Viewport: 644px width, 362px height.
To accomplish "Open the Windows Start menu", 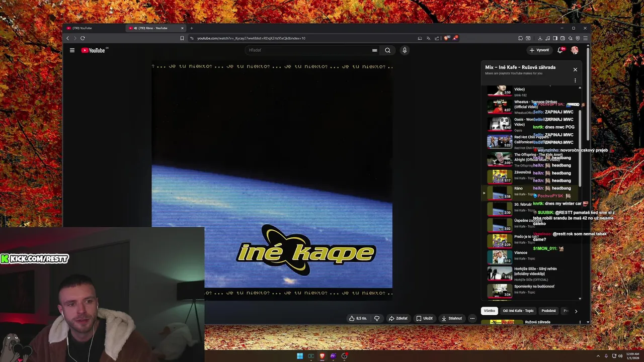I will pos(300,356).
